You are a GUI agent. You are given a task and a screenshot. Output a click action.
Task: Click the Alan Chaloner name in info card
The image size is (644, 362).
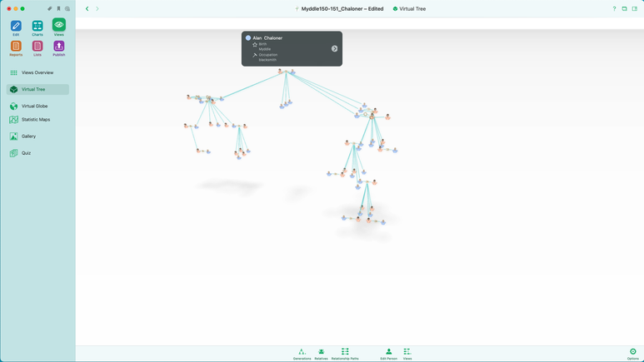click(x=267, y=37)
